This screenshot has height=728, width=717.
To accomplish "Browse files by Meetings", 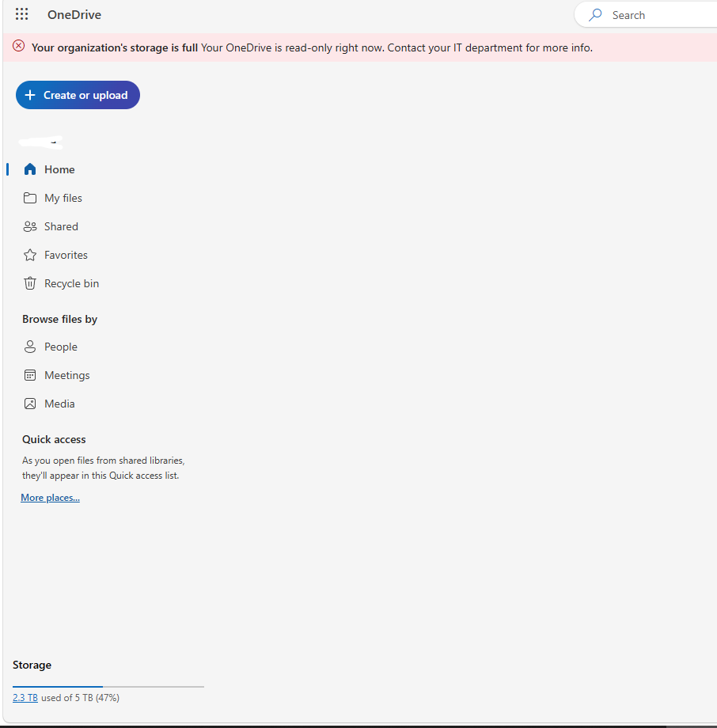I will pyautogui.click(x=66, y=375).
